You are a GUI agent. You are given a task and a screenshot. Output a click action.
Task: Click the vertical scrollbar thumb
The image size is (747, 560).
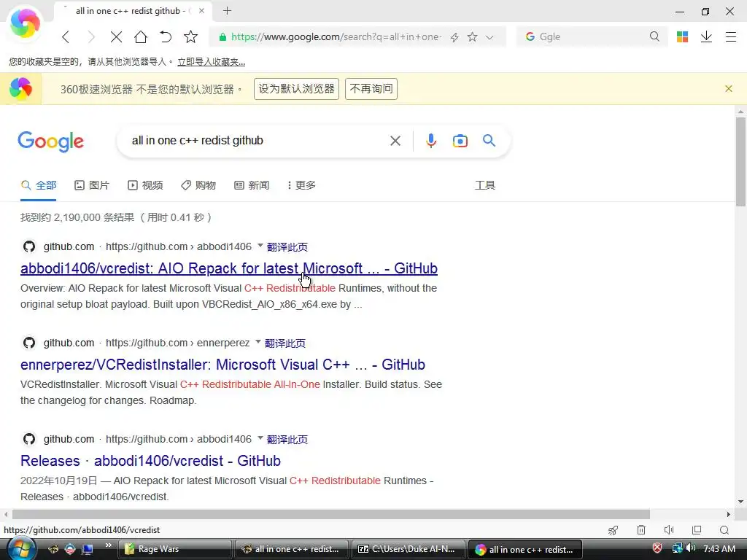740,162
